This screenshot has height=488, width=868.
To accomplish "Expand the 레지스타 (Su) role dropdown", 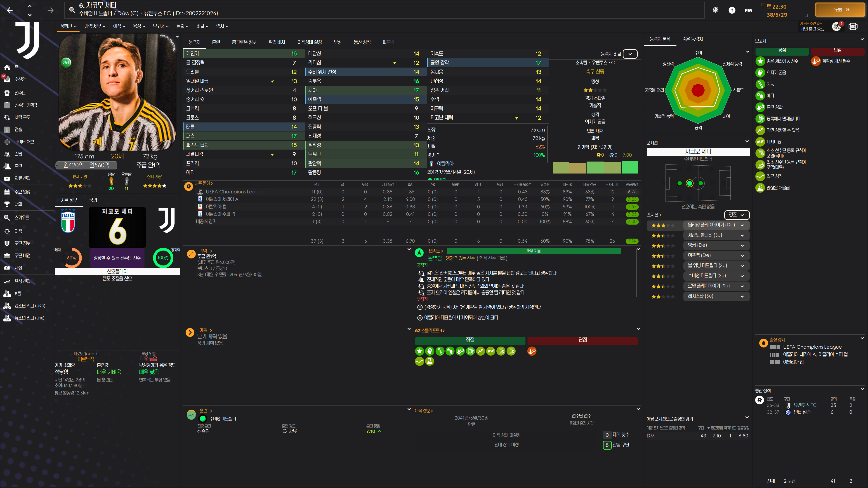I will click(x=716, y=296).
